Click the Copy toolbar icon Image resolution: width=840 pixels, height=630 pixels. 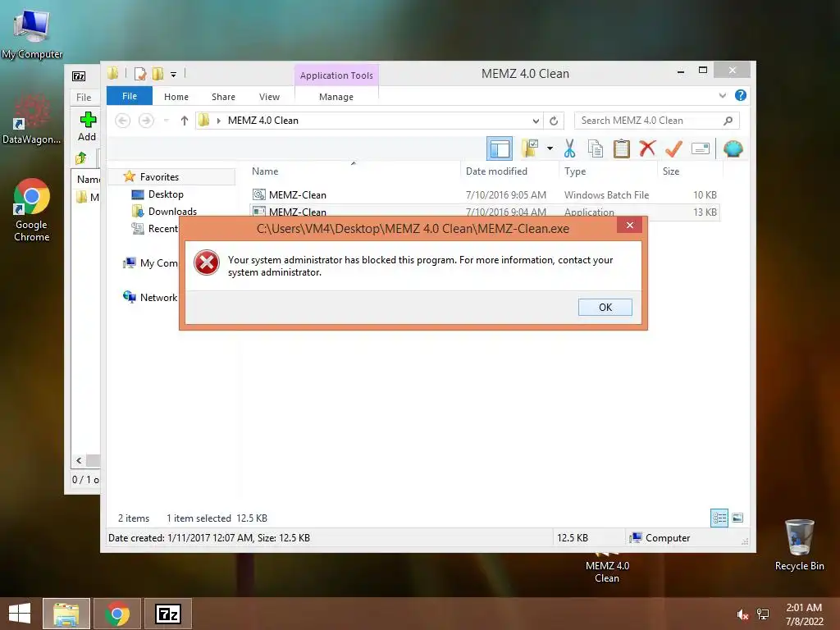click(x=596, y=148)
